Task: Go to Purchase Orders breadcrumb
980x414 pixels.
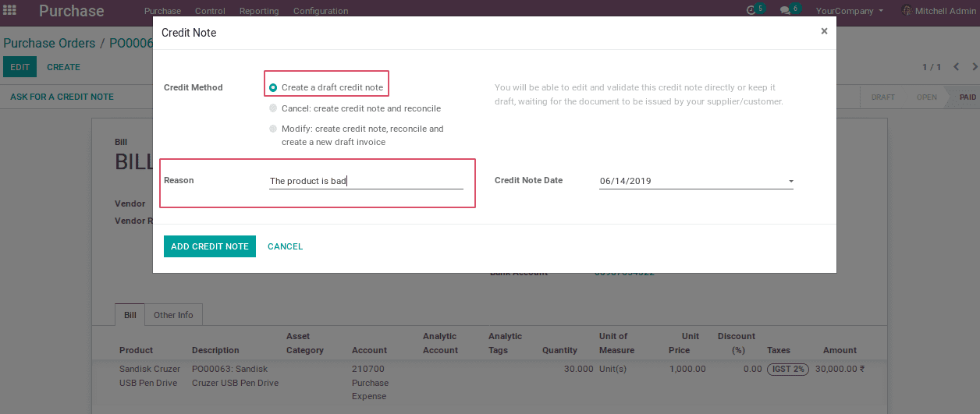Action: pos(49,44)
